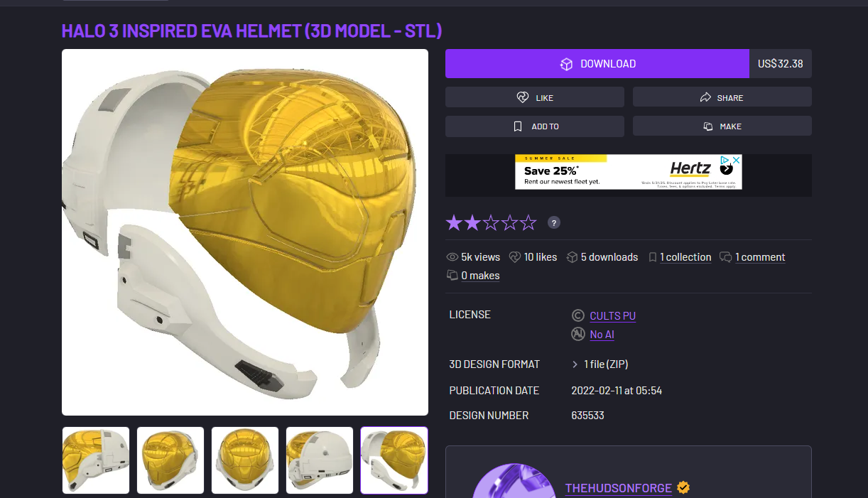
Task: Click the Share arrow icon
Action: coord(705,97)
